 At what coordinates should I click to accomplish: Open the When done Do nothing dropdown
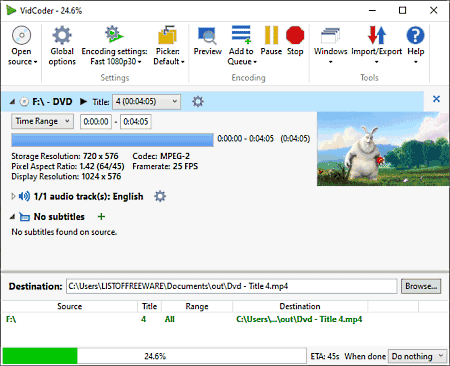[x=418, y=356]
